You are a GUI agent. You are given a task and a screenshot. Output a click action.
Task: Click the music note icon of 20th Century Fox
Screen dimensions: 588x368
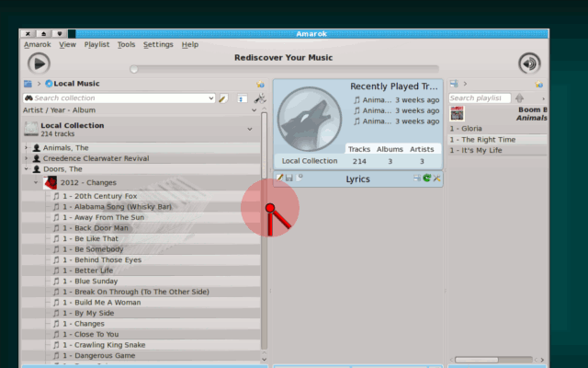[x=56, y=196]
